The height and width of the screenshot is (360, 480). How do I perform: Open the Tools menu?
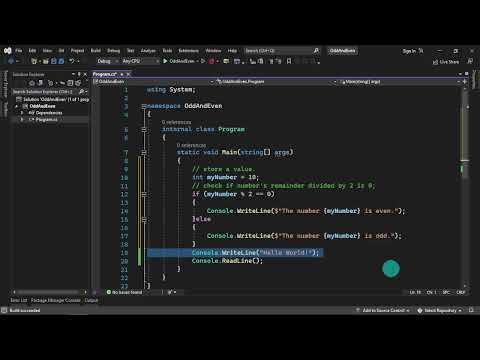[x=167, y=51]
